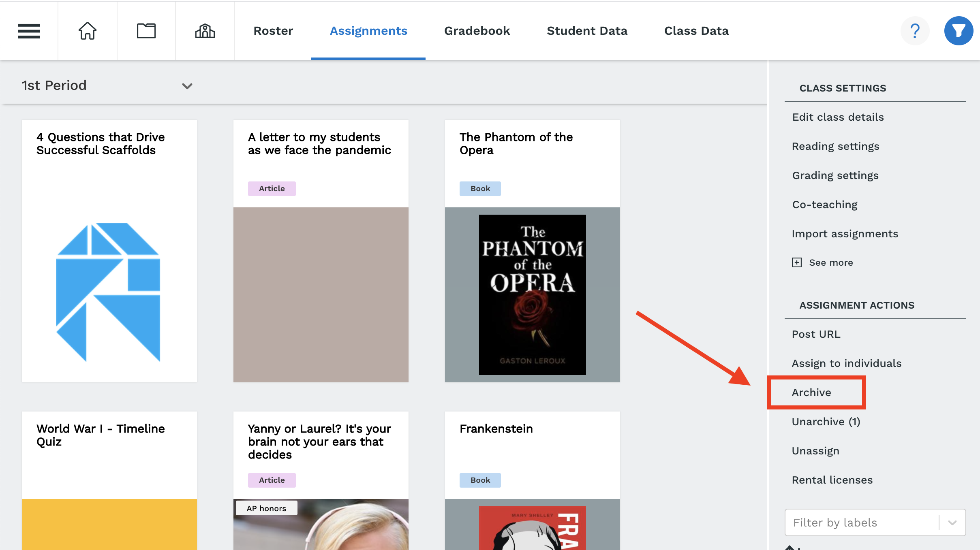
Task: Open the Class Data tab
Action: click(x=696, y=31)
